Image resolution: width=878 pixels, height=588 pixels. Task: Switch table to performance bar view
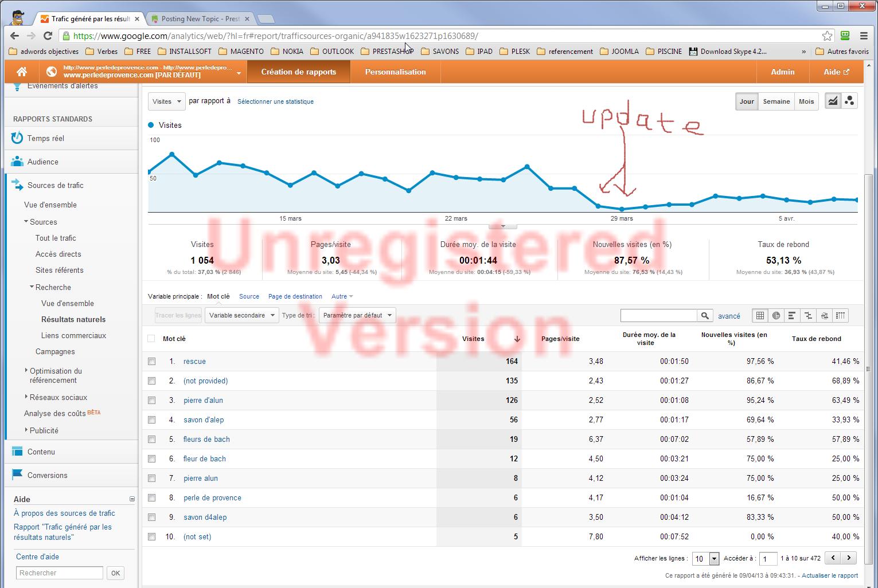(x=792, y=315)
